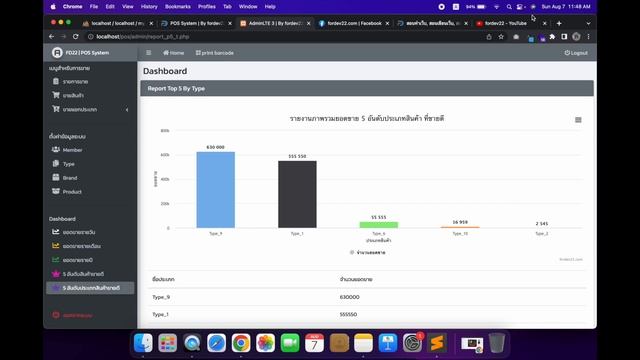Click the Logout link in navbar
The height and width of the screenshot is (360, 640).
pyautogui.click(x=576, y=53)
